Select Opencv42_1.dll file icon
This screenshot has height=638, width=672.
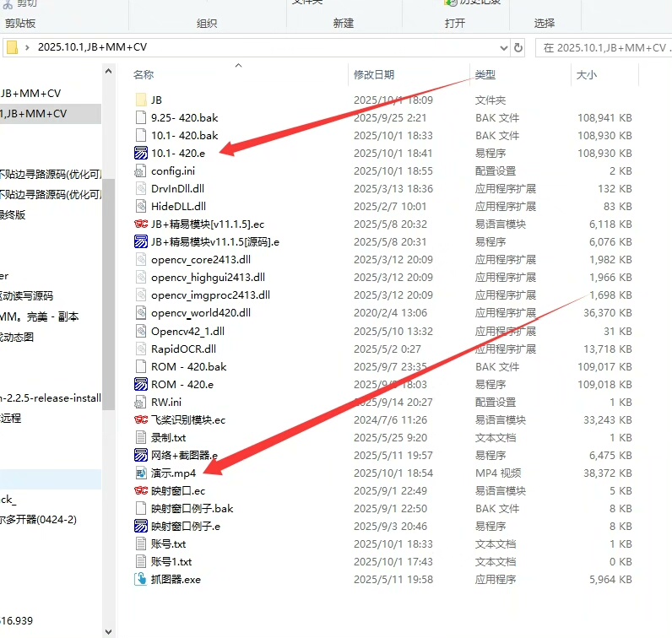point(141,331)
